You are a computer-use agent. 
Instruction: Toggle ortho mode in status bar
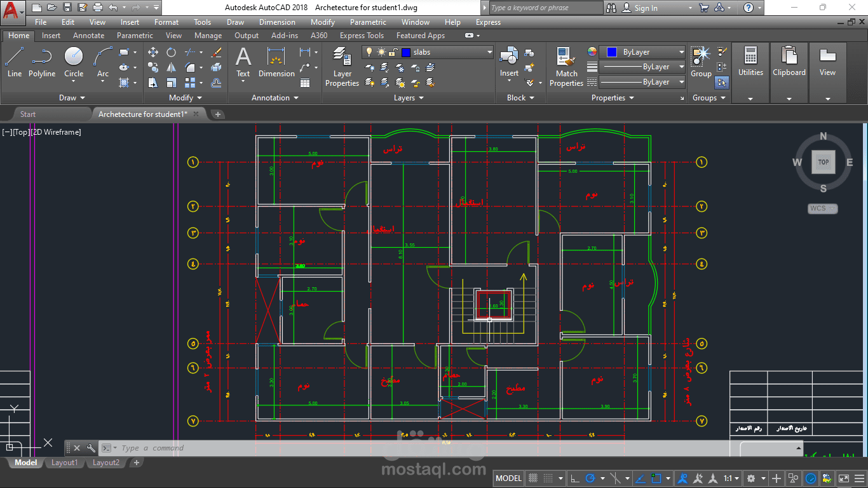pyautogui.click(x=574, y=478)
